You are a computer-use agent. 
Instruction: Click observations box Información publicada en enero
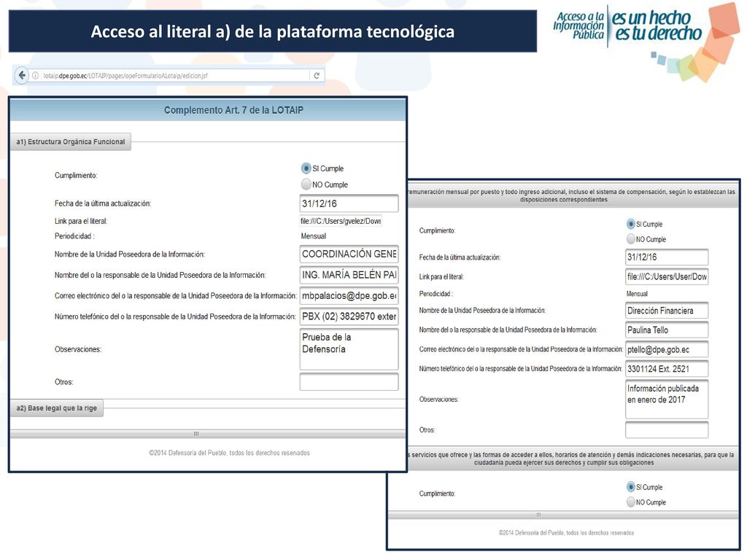[x=667, y=399]
